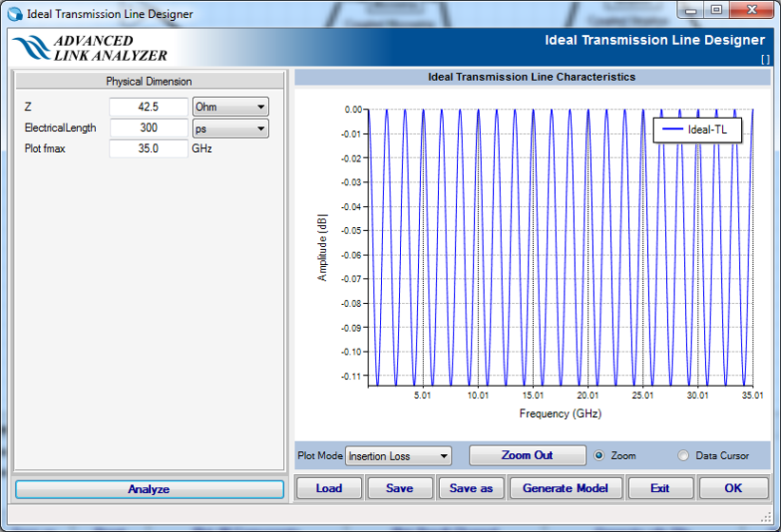Click the Ideal-TL legend entry

point(696,130)
